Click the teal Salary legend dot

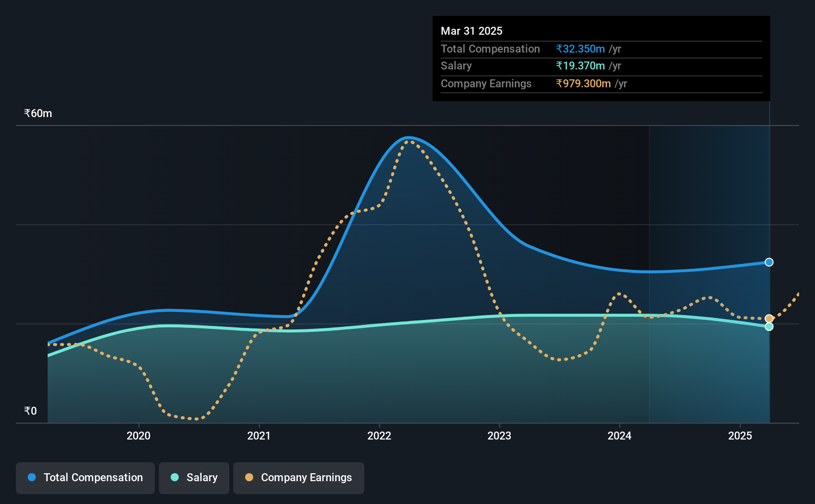[x=175, y=477]
